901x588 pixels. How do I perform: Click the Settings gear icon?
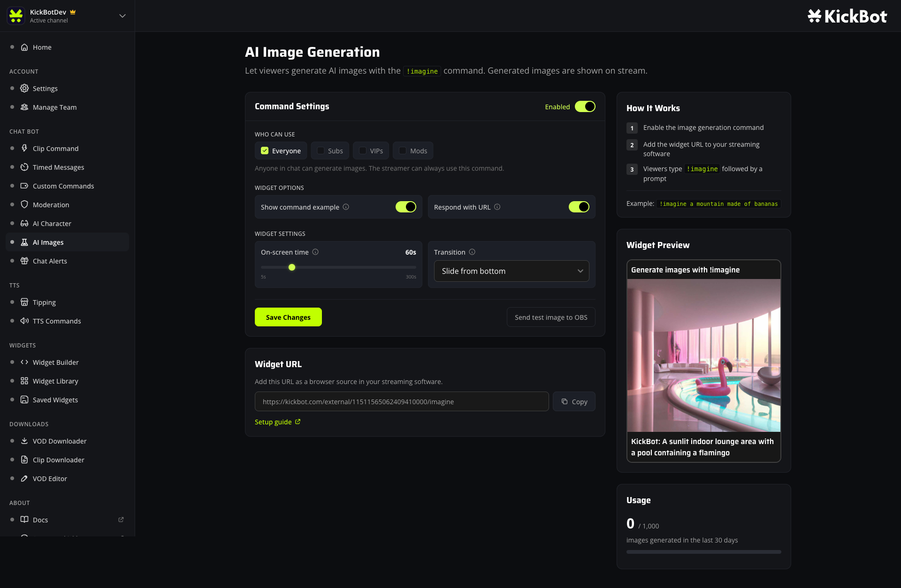pos(24,89)
